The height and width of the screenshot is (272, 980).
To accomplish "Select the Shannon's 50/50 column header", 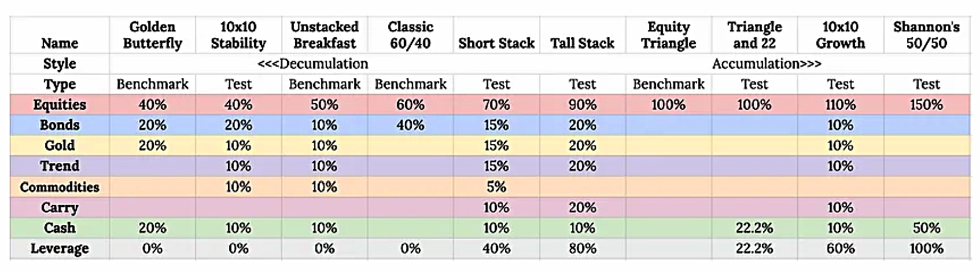I will point(926,35).
